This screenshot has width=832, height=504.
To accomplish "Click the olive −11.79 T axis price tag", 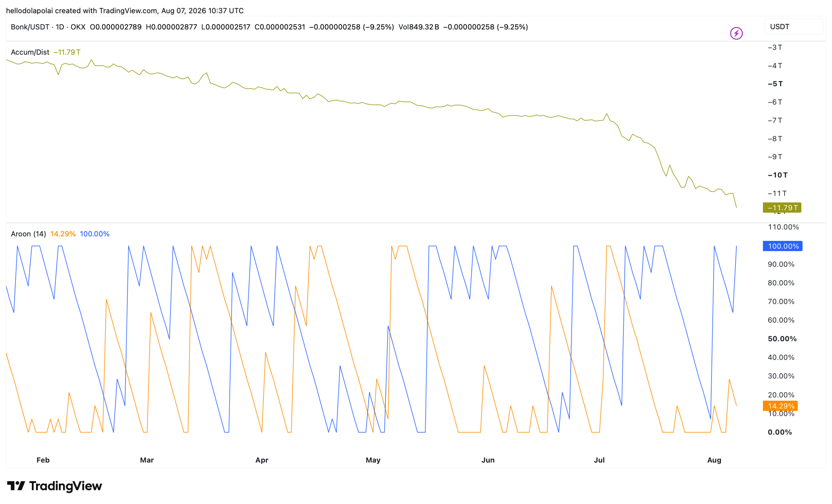I will click(x=782, y=208).
